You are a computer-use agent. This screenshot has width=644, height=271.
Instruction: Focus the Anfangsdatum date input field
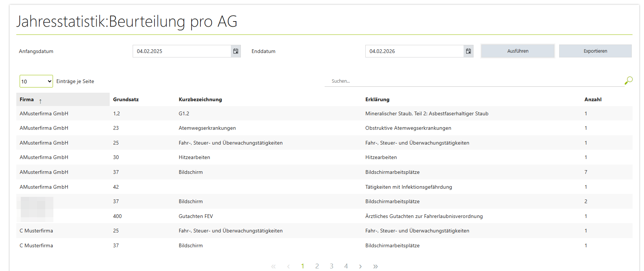182,51
